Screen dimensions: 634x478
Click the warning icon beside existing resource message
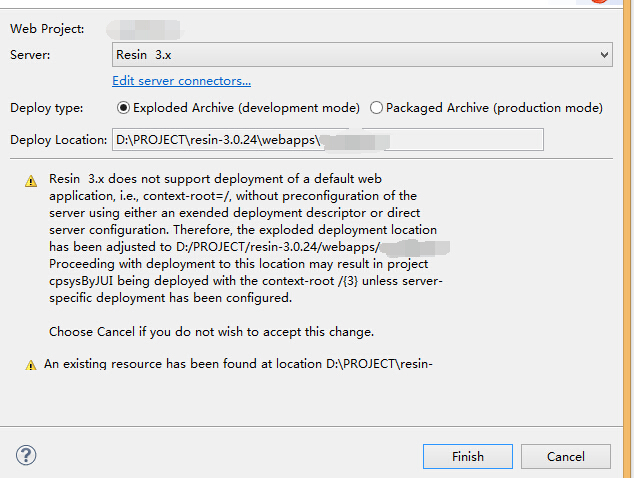31,365
